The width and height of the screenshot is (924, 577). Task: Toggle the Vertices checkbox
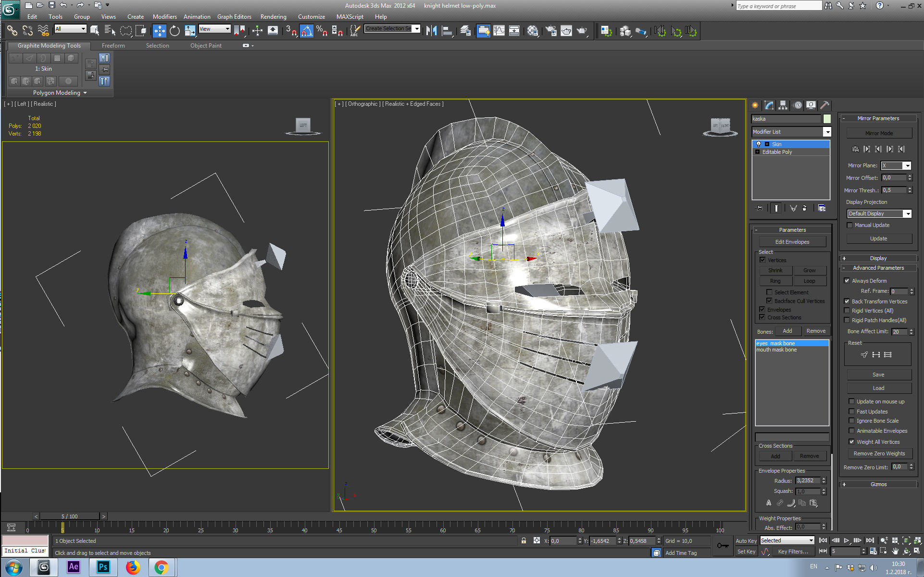point(762,260)
